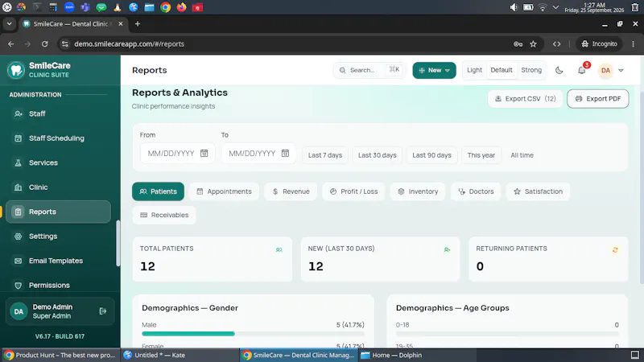The width and height of the screenshot is (644, 362).
Task: Open the notifications bell
Action: click(581, 70)
